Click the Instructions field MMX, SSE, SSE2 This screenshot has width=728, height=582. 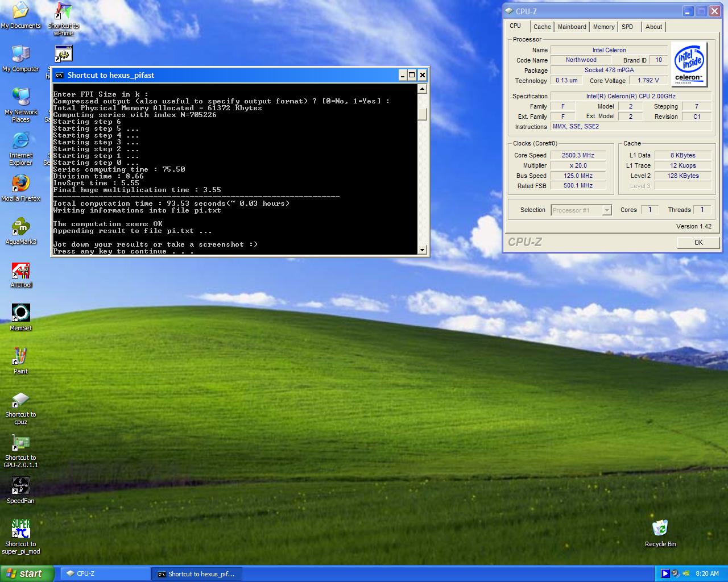pos(631,126)
